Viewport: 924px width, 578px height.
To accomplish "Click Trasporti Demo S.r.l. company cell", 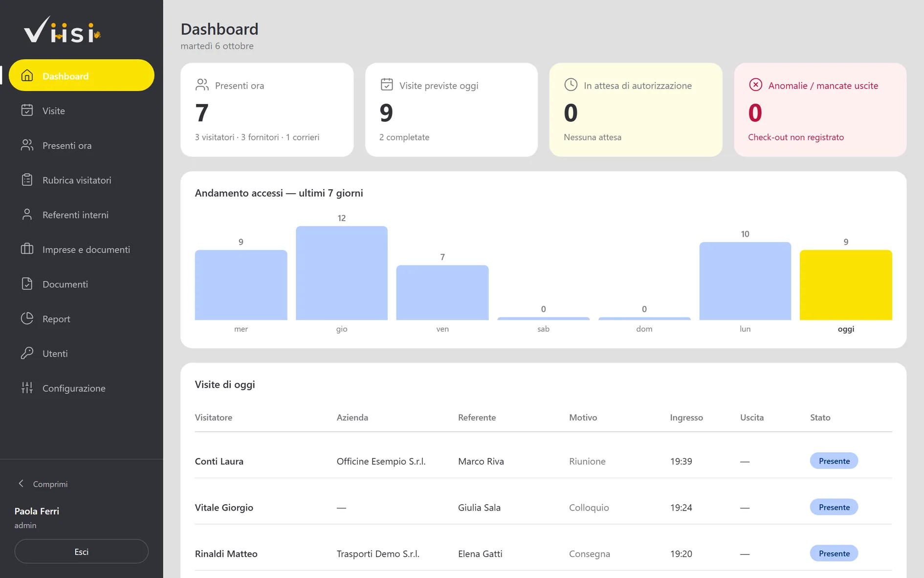I will tap(378, 554).
